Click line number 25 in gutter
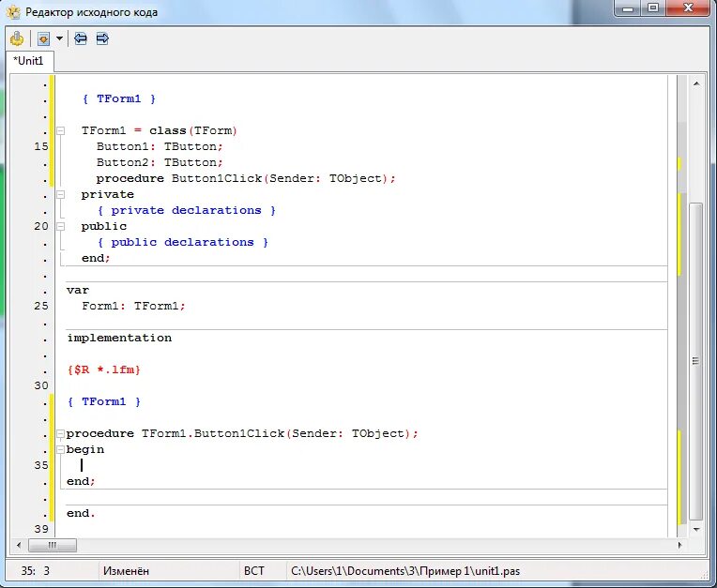The height and width of the screenshot is (588, 717). [x=41, y=306]
